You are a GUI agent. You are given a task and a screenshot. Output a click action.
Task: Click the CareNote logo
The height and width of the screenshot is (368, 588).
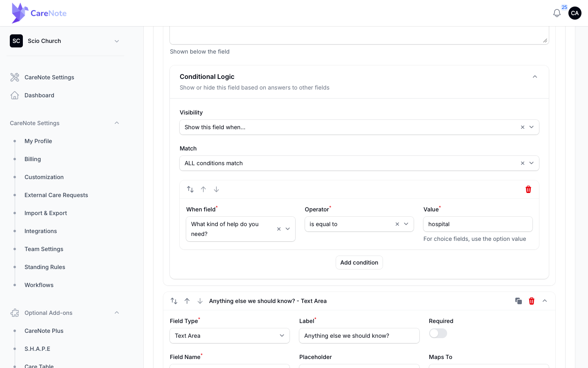(x=39, y=13)
